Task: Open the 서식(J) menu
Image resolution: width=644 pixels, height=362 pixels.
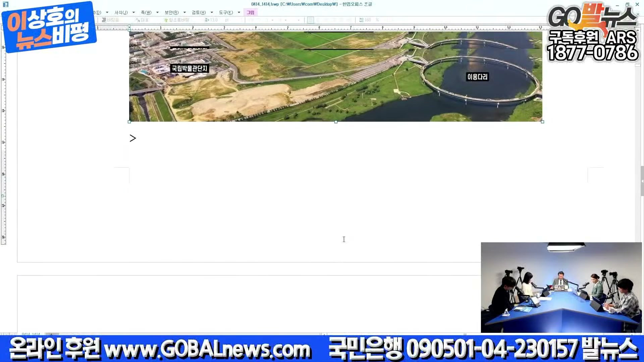Action: 121,12
